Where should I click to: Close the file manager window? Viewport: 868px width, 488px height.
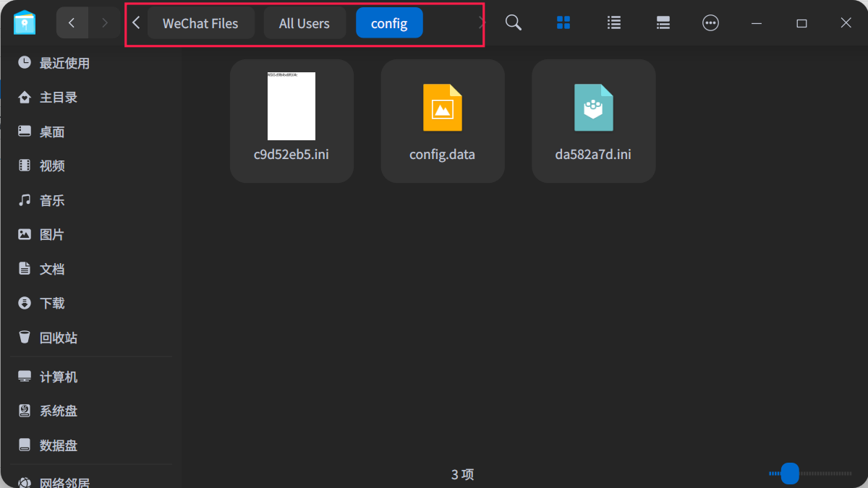click(846, 23)
